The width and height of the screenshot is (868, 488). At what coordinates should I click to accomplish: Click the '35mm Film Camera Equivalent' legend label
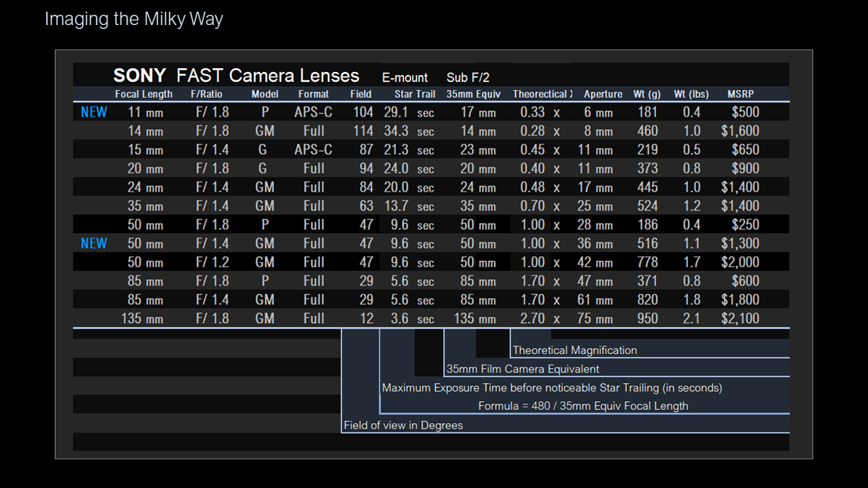523,369
